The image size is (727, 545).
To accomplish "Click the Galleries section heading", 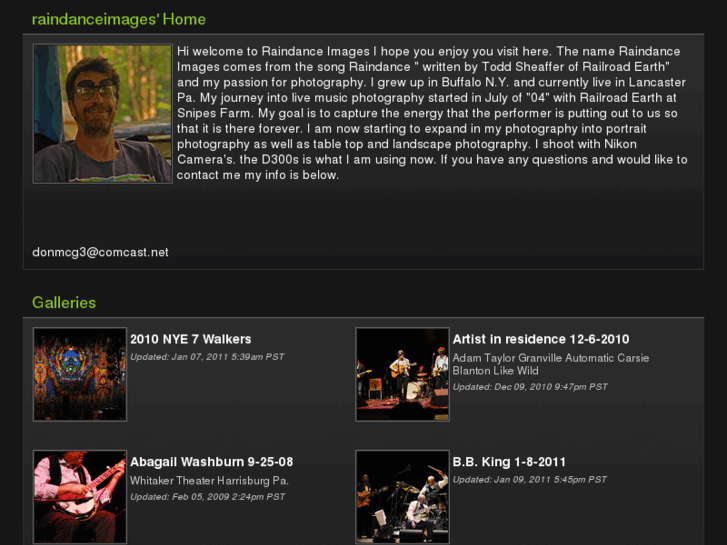I will tap(64, 302).
